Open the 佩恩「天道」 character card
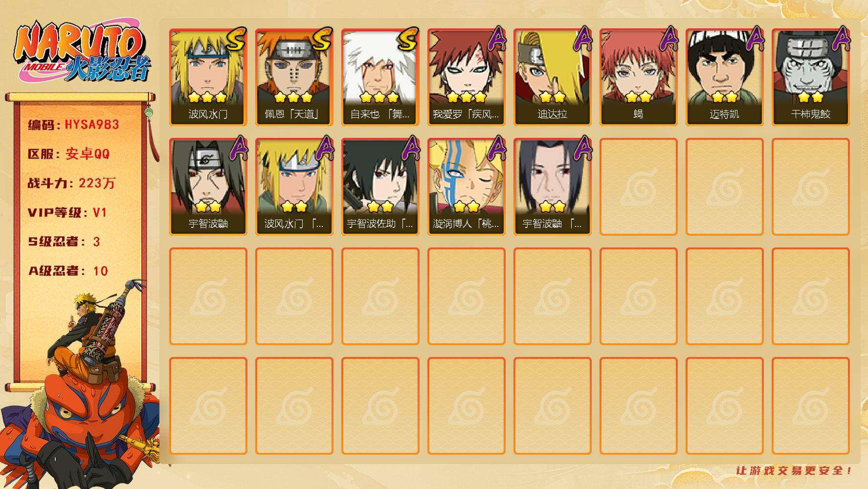 294,77
